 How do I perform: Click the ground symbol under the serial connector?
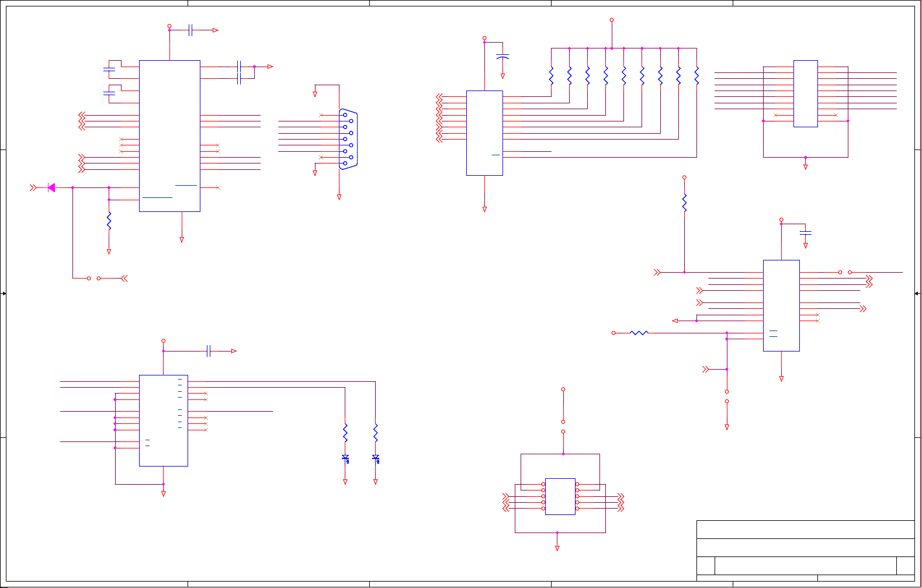point(339,197)
